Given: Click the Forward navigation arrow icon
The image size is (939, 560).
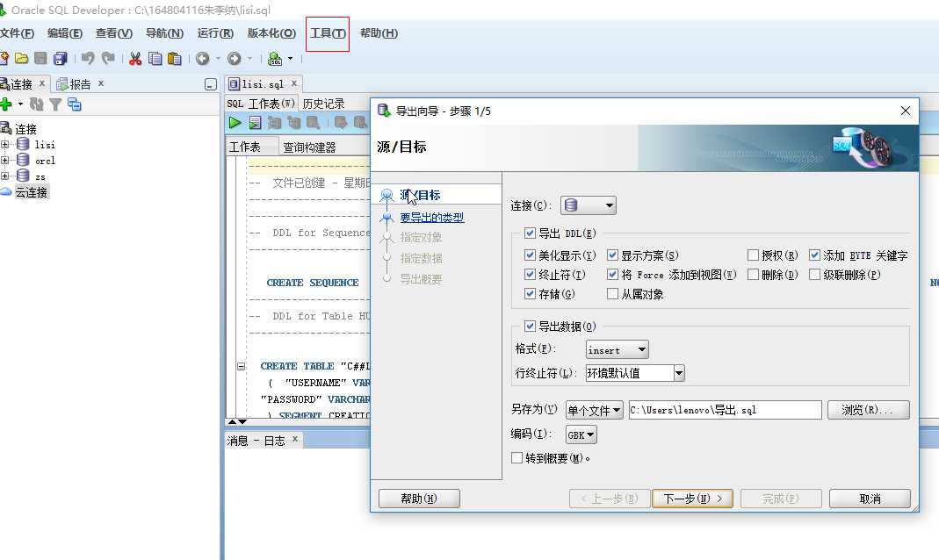Looking at the screenshot, I should pos(235,58).
